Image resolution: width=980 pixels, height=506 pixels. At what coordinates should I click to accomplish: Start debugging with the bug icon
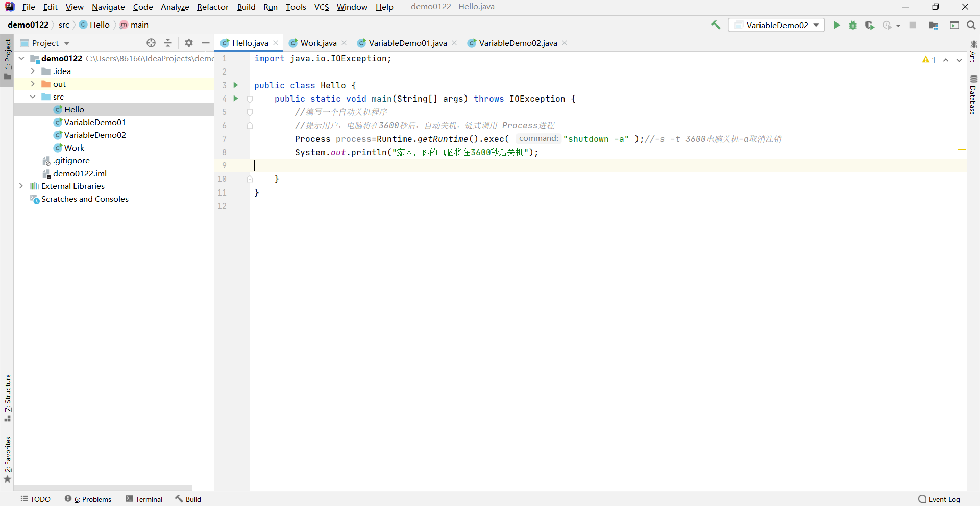(853, 25)
